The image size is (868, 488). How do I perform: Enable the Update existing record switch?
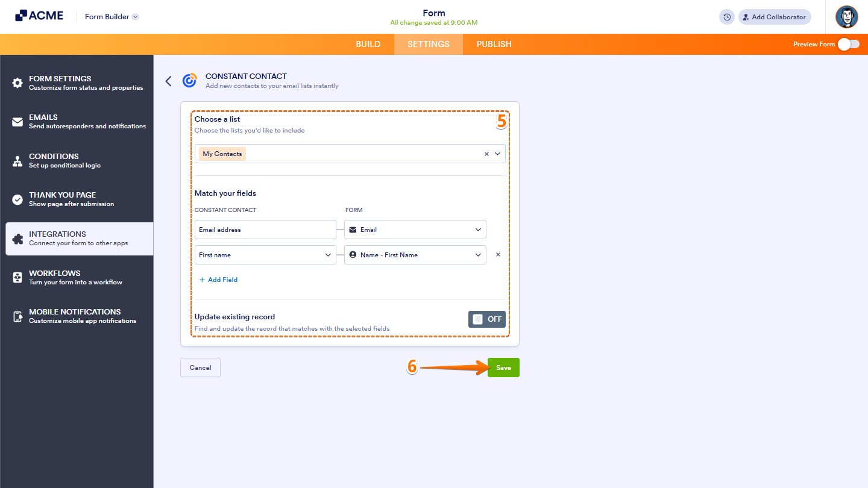(x=486, y=319)
